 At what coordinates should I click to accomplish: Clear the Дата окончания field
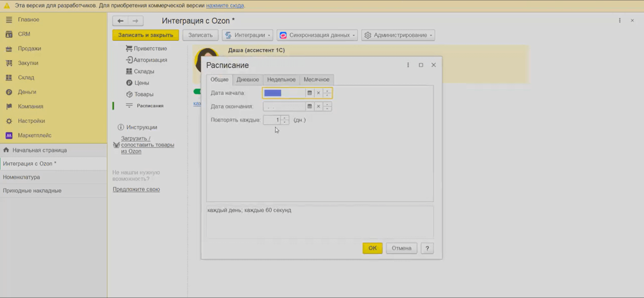point(318,106)
